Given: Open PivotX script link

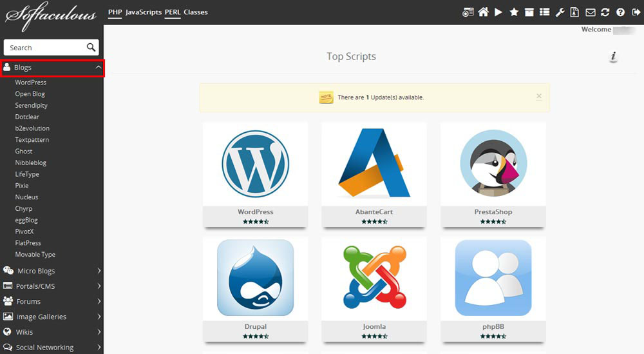Looking at the screenshot, I should click(x=24, y=231).
